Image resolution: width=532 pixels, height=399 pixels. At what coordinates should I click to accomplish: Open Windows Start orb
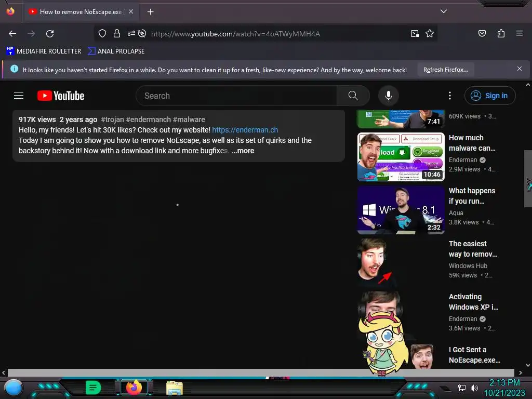(x=14, y=388)
